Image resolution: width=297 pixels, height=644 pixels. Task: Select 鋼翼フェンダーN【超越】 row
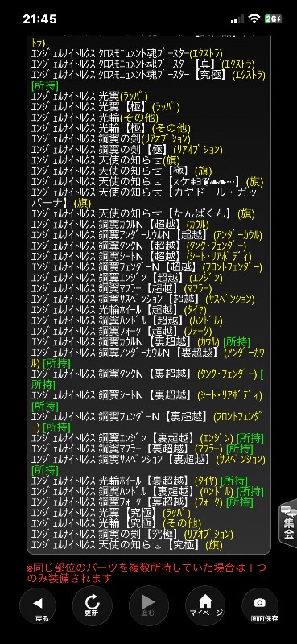point(146,267)
